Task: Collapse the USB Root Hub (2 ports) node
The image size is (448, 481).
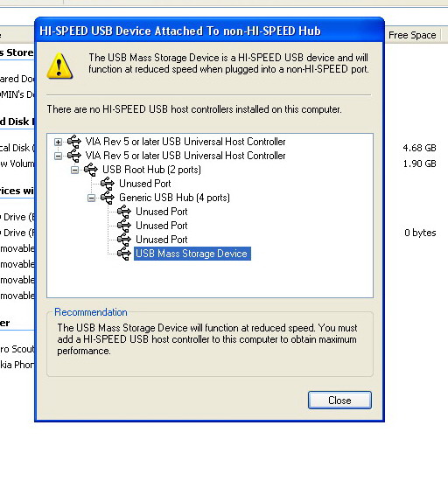Action: tap(74, 170)
